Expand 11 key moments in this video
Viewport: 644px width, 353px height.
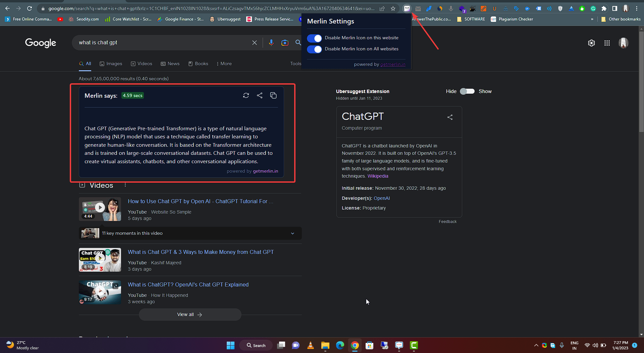190,233
